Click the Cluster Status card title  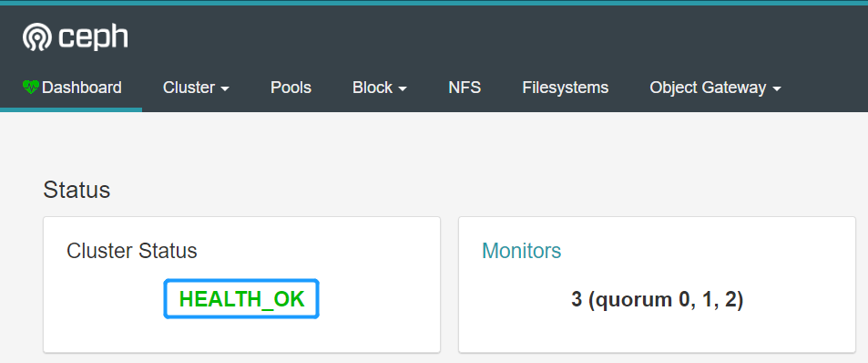click(132, 251)
